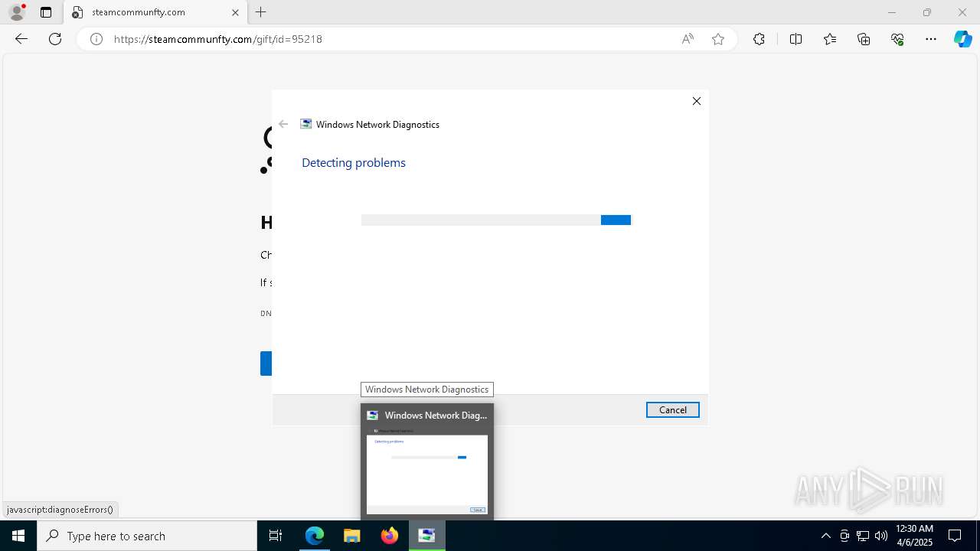Add page to favorites star icon
The width and height of the screenshot is (980, 551).
tap(718, 39)
